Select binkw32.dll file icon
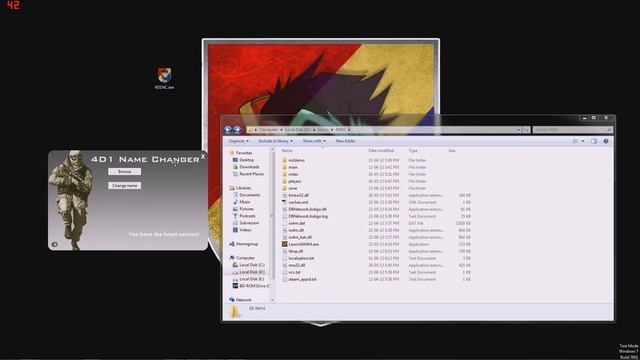Screen dimensions: 640x360 pyautogui.click(x=284, y=195)
